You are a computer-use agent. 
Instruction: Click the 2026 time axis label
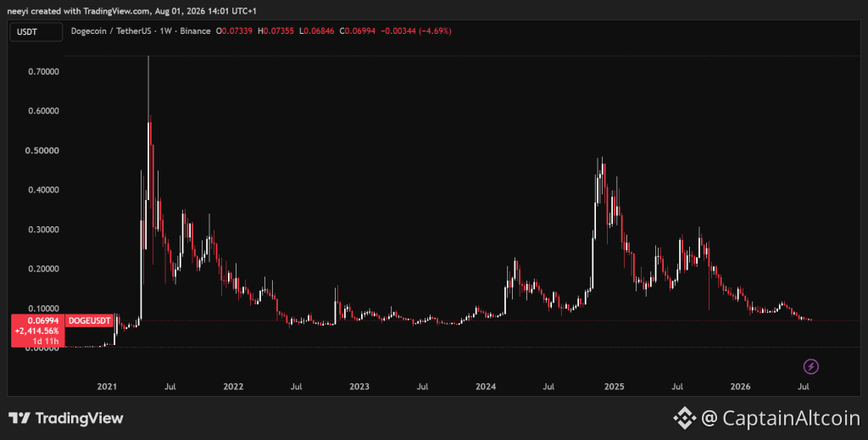click(740, 387)
